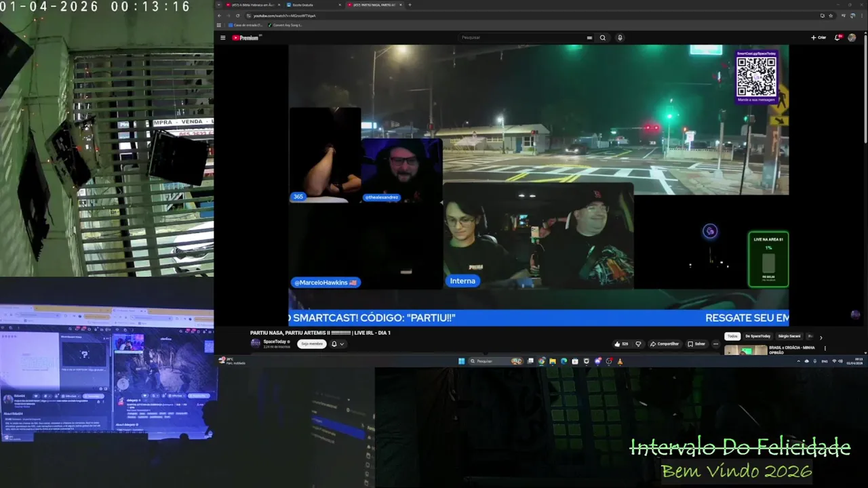Open the Windows Start menu
This screenshot has height=488, width=868.
(462, 361)
